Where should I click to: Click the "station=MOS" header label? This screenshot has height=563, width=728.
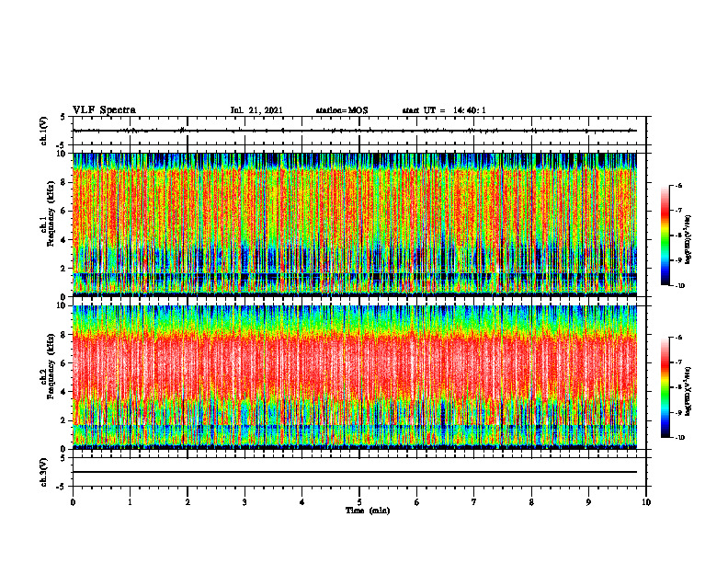click(342, 110)
